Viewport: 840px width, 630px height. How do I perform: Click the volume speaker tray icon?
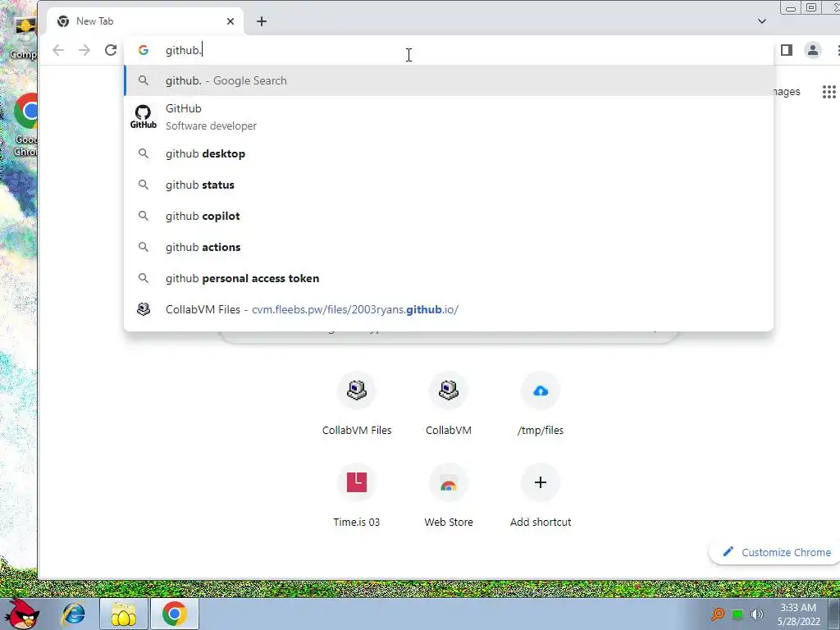point(756,614)
